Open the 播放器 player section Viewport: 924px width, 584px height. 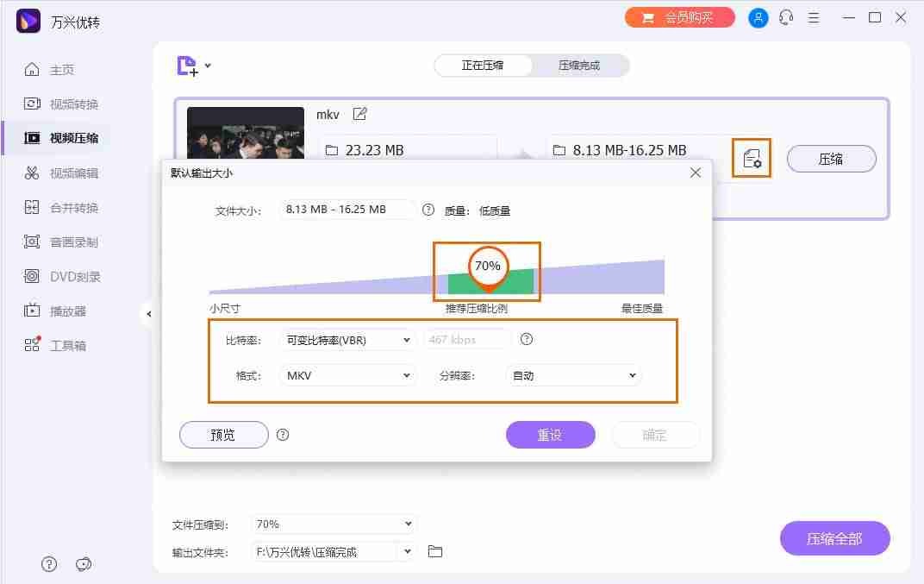68,311
